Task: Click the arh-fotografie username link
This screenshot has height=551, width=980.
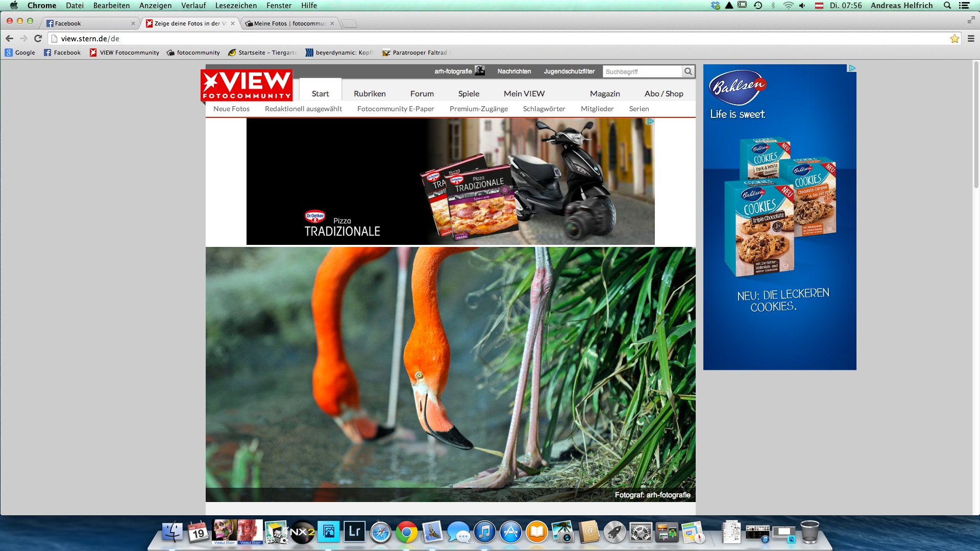Action: click(453, 71)
